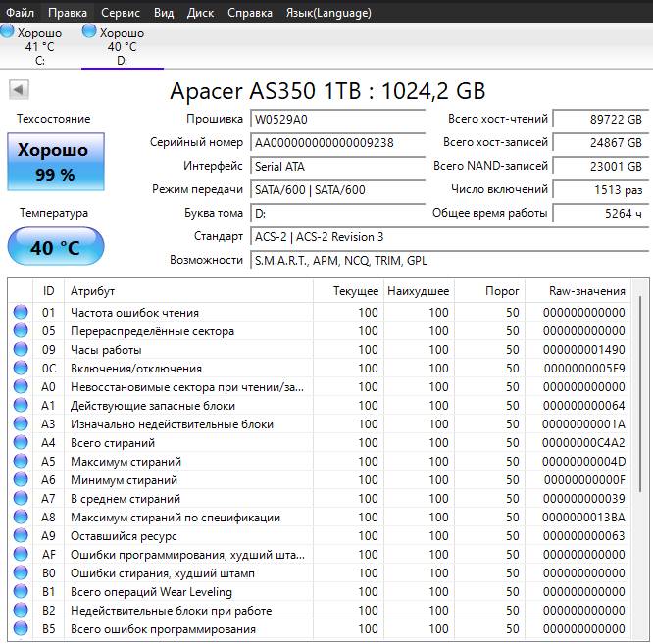Click the Порог column header
The image size is (653, 644).
(x=489, y=291)
